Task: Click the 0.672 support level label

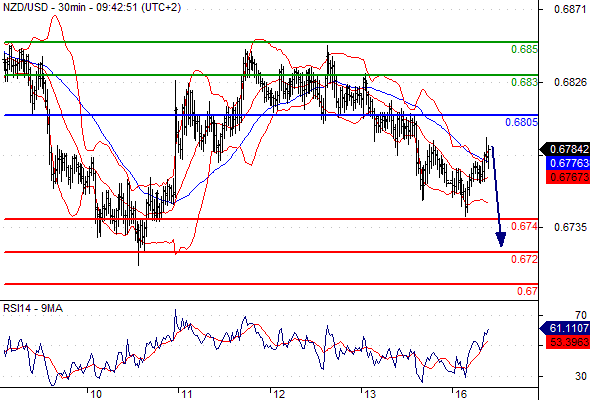Action: click(x=524, y=259)
